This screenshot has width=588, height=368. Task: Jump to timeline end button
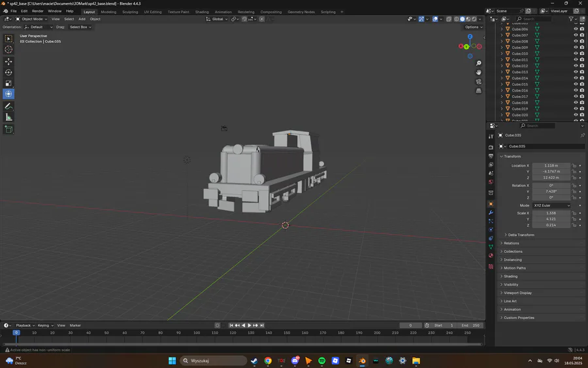(262, 326)
